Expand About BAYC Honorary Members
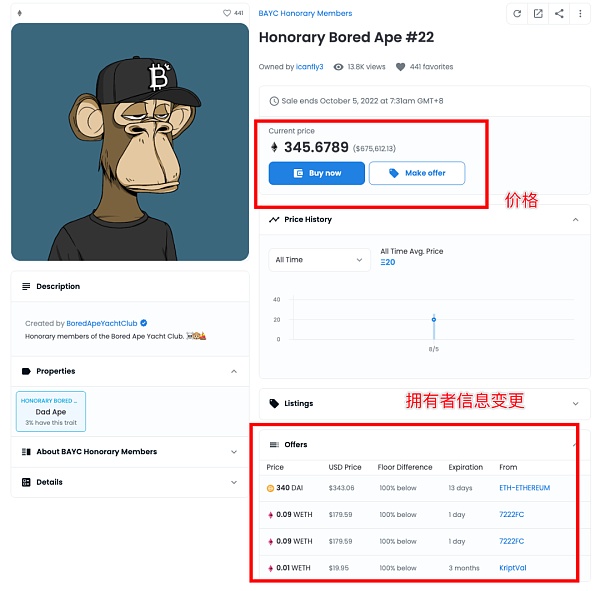This screenshot has height=591, width=600. coord(234,452)
